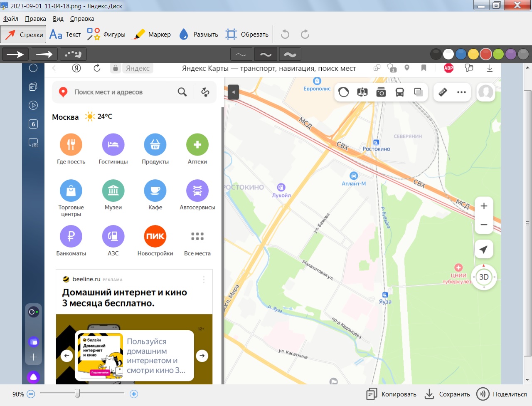Click the zoom slider handle
Screen dimensions: 532x406
[x=77, y=394]
